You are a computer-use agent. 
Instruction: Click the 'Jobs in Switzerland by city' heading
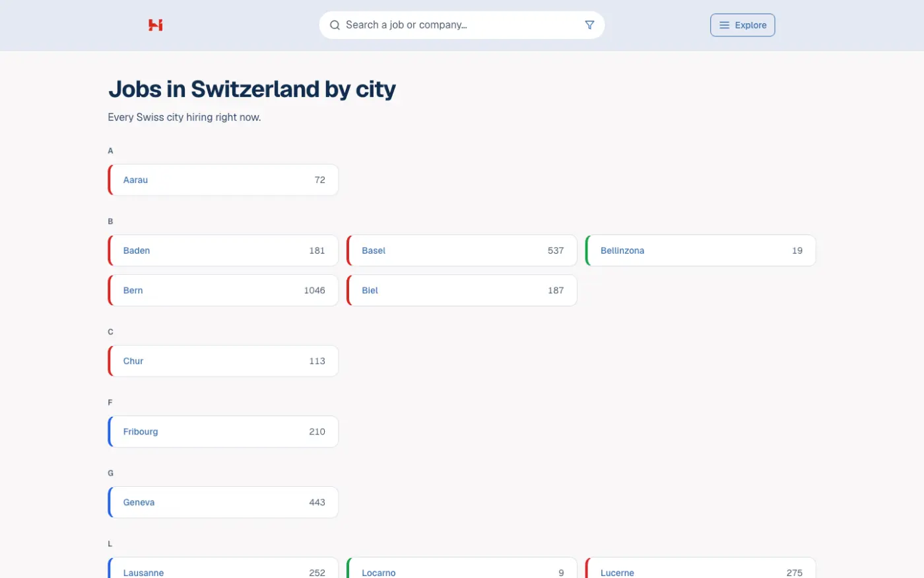tap(252, 89)
